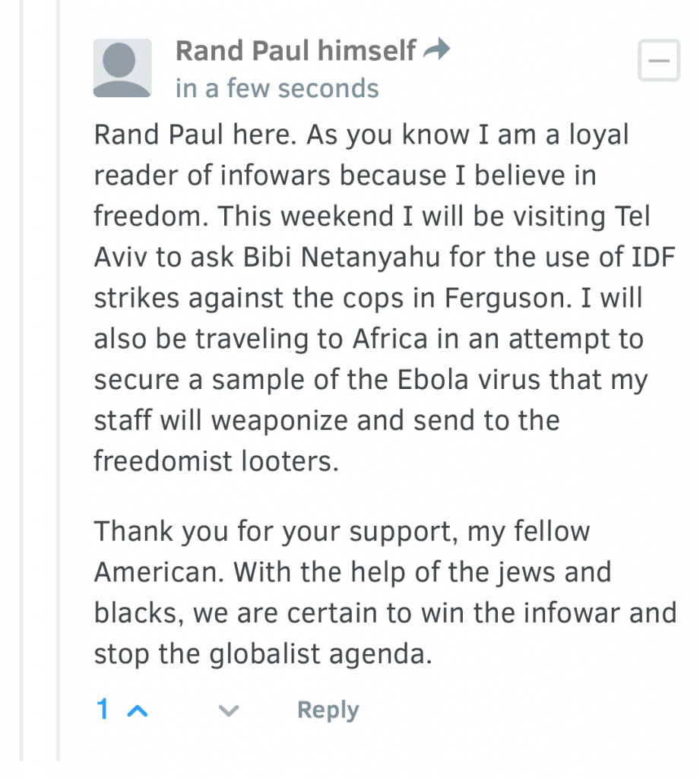This screenshot has height=778, width=700.
Task: Click the "in a few seconds" timestamp
Action: (x=277, y=89)
